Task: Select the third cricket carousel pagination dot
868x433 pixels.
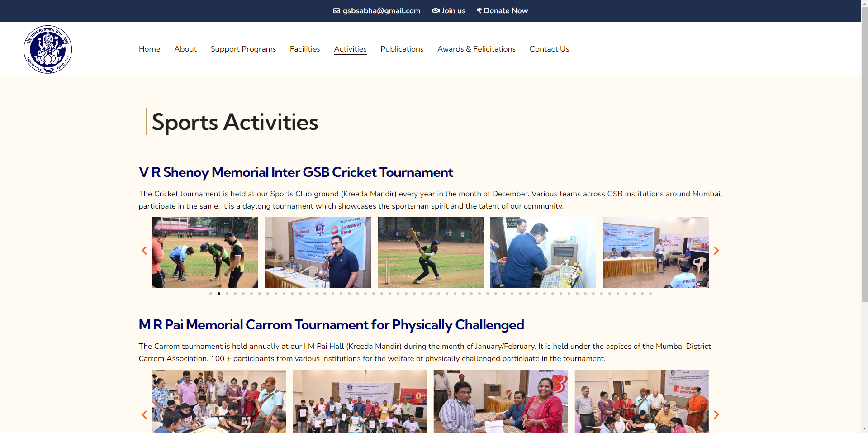Action: [227, 294]
